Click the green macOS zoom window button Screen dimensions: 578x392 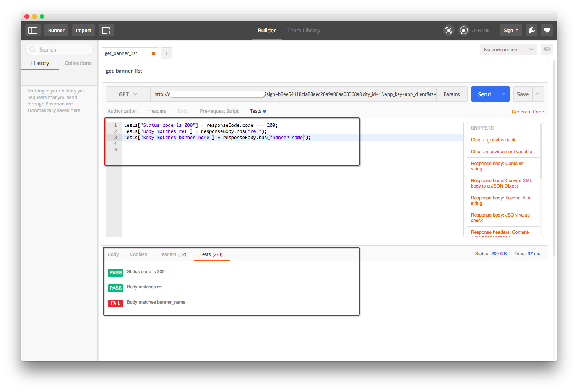tap(42, 16)
